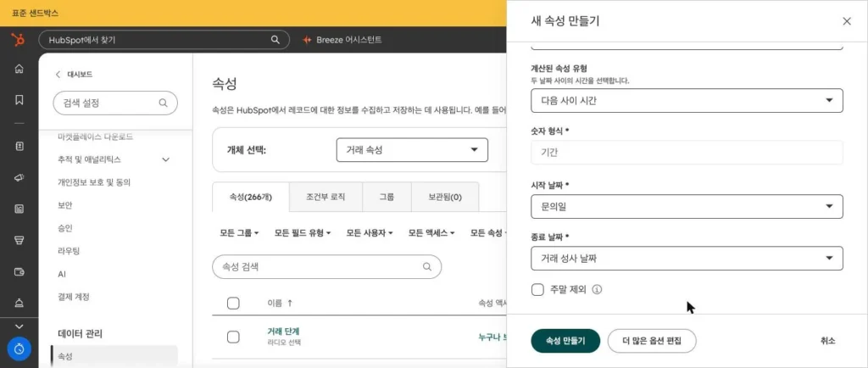Go to the Home icon in sidebar
This screenshot has height=368, width=868.
19,69
